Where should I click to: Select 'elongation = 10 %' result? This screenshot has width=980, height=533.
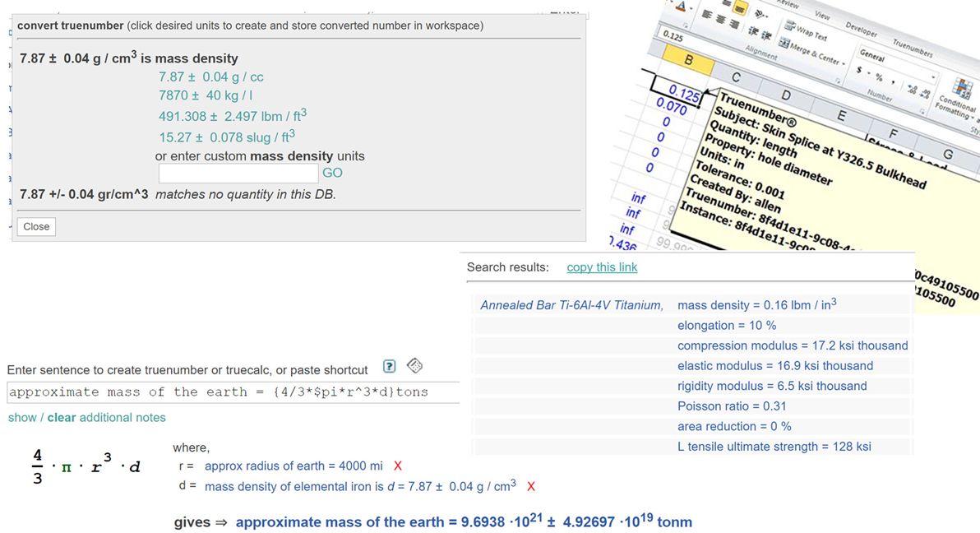(x=727, y=325)
